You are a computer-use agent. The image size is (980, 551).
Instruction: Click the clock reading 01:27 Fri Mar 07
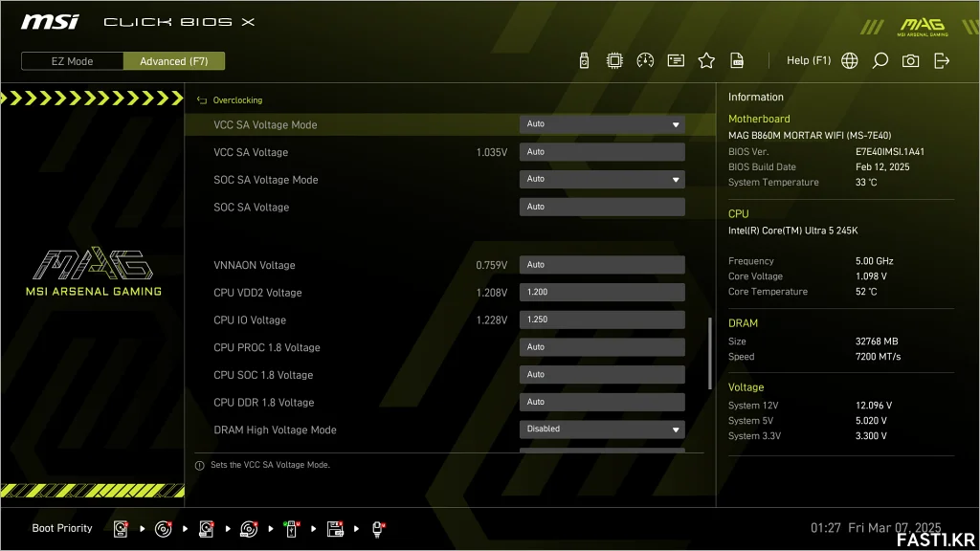[x=875, y=528]
